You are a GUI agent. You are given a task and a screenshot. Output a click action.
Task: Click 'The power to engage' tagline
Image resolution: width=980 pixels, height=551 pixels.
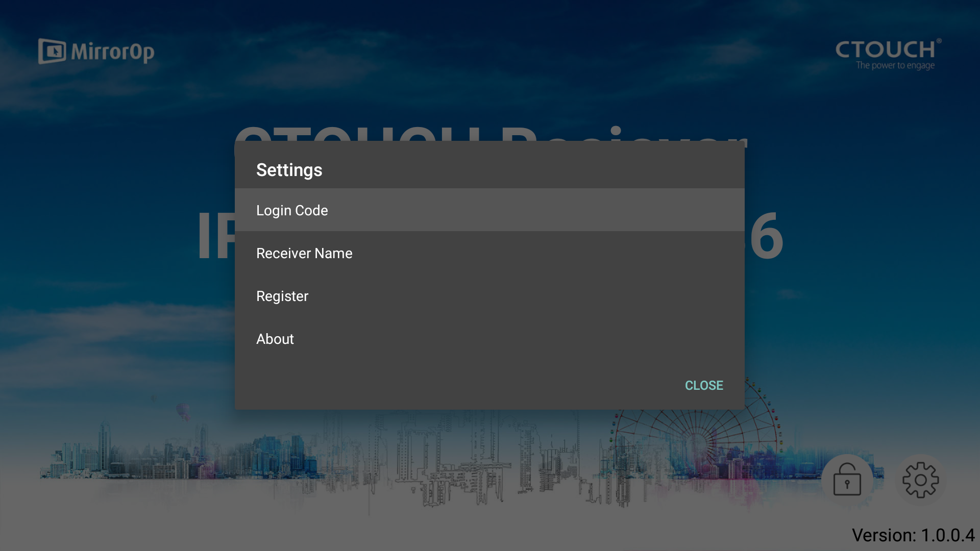[895, 66]
